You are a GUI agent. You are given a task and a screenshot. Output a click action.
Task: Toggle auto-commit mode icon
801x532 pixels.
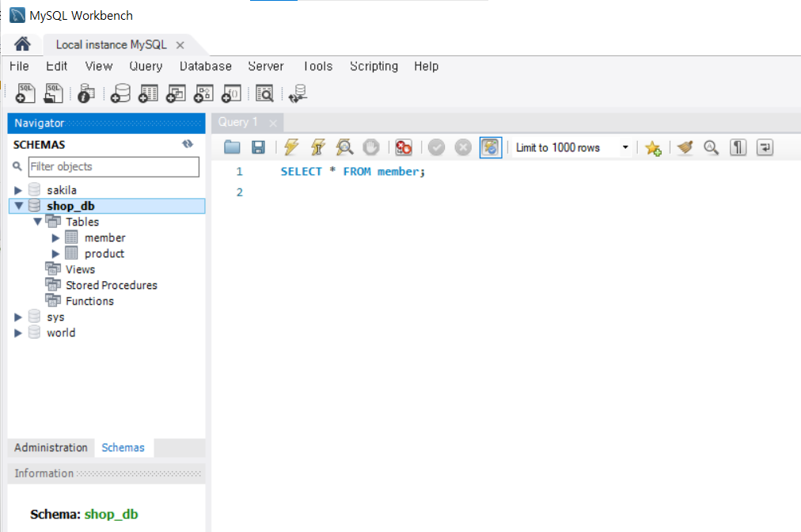pos(491,148)
